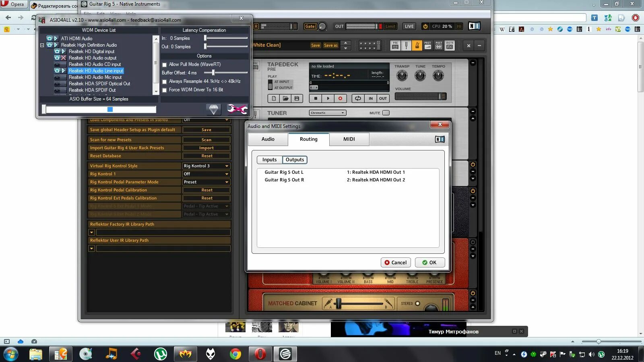Toggle the HI quality mode button
The height and width of the screenshot is (362, 644).
coord(459,27)
